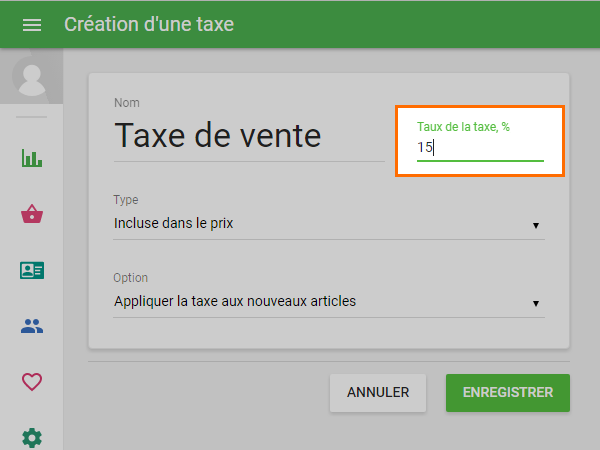This screenshot has width=600, height=450.
Task: Go to reports bar chart icon
Action: click(x=32, y=158)
